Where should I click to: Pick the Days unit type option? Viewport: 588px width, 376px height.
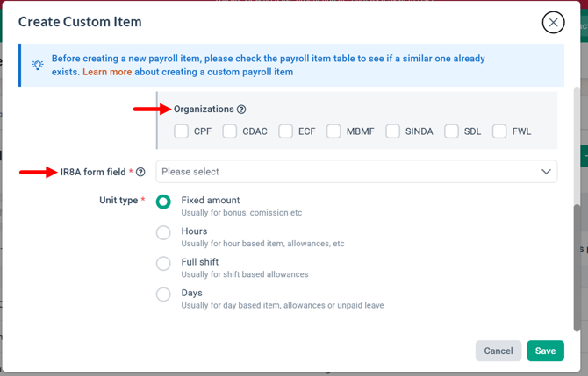tap(163, 294)
